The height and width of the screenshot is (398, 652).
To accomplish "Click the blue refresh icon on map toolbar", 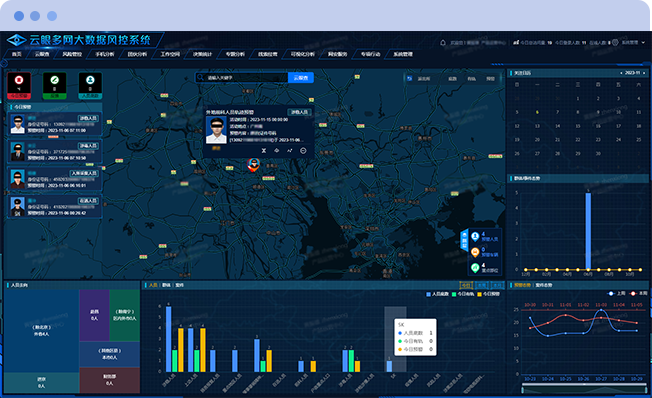I will coord(410,79).
